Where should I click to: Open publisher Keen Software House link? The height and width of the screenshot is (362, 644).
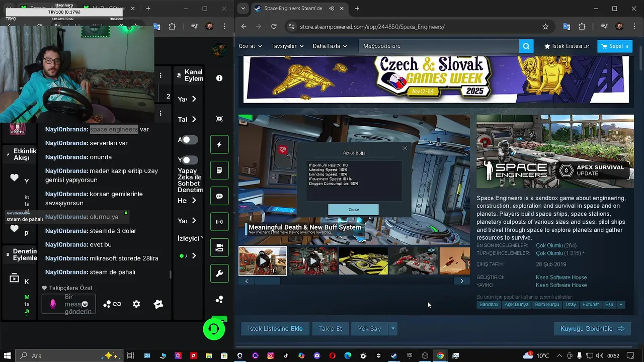click(561, 285)
